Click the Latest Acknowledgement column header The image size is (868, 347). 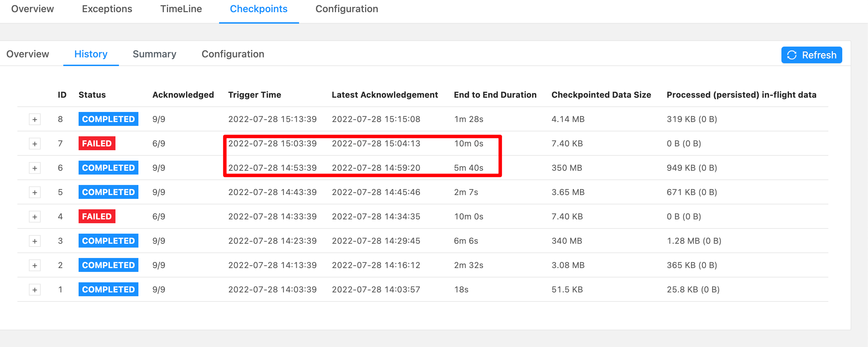coord(385,95)
